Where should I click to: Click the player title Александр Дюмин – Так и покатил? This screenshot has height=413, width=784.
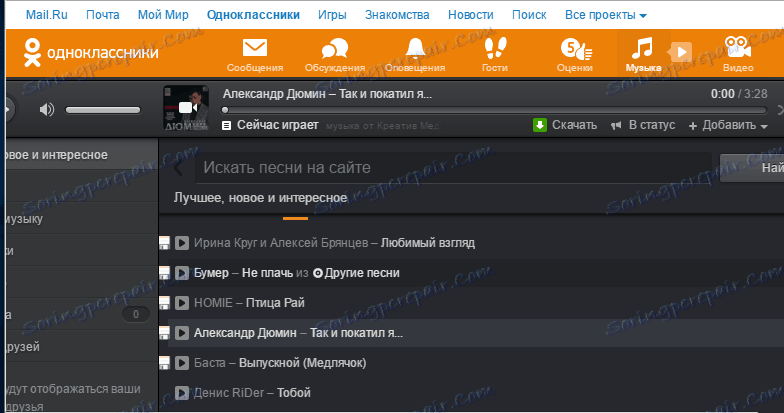click(327, 94)
